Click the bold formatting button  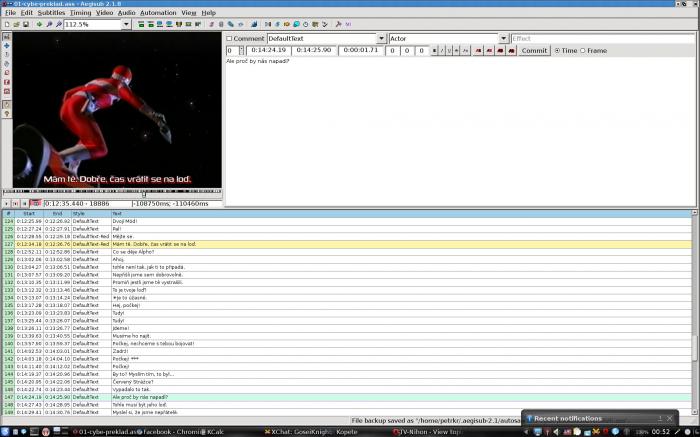pos(434,50)
